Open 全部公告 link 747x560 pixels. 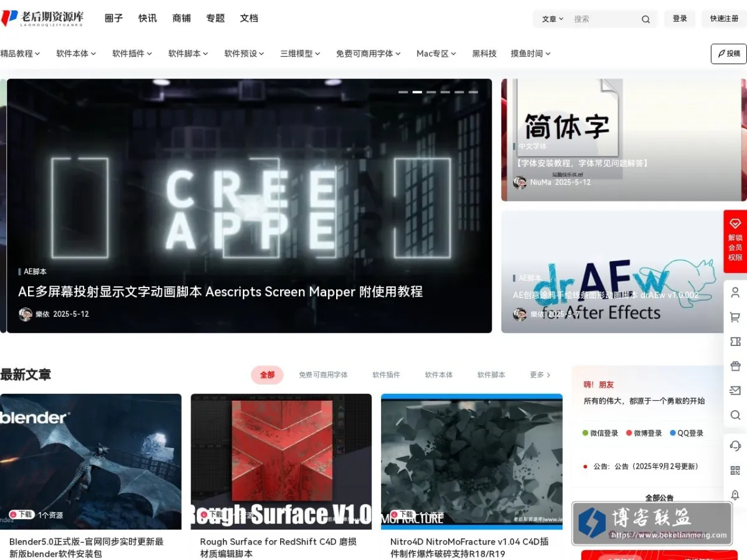tap(659, 498)
